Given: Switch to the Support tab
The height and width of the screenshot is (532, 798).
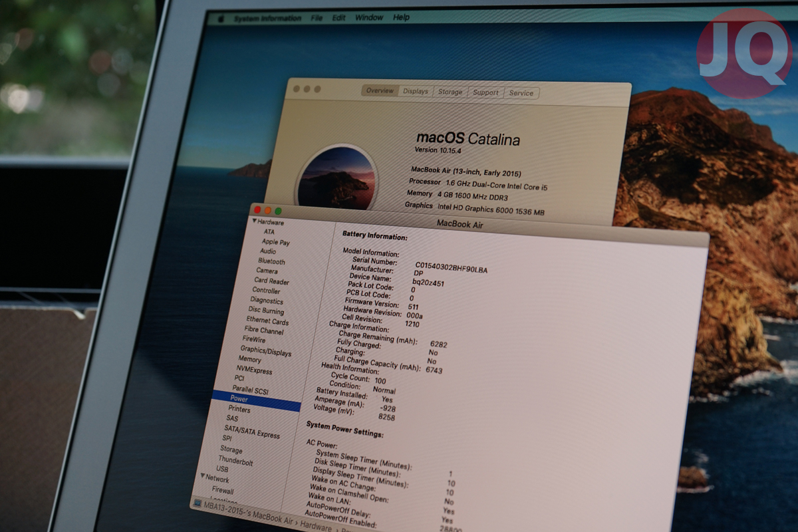Looking at the screenshot, I should pos(485,92).
